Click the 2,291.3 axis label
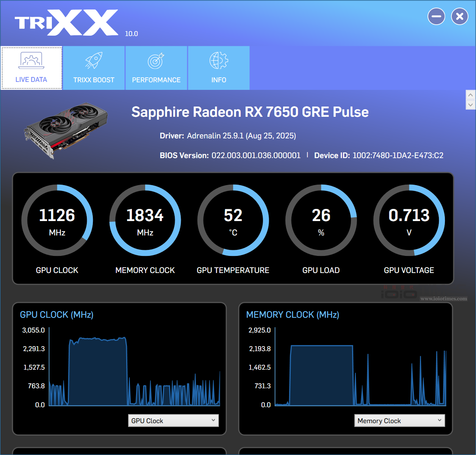 coord(34,349)
